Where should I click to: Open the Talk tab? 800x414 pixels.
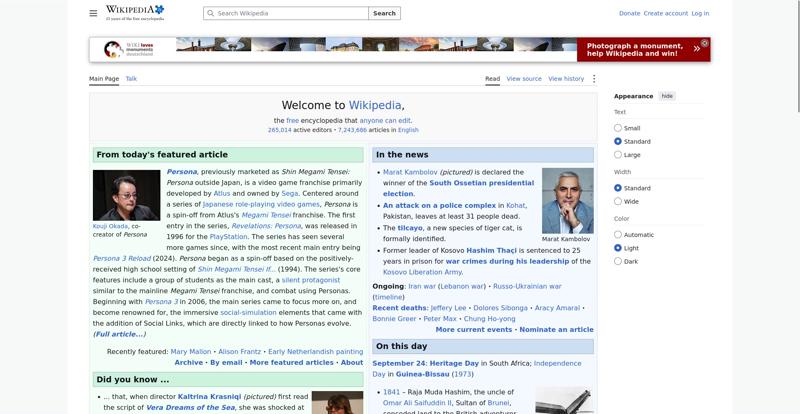click(x=131, y=79)
